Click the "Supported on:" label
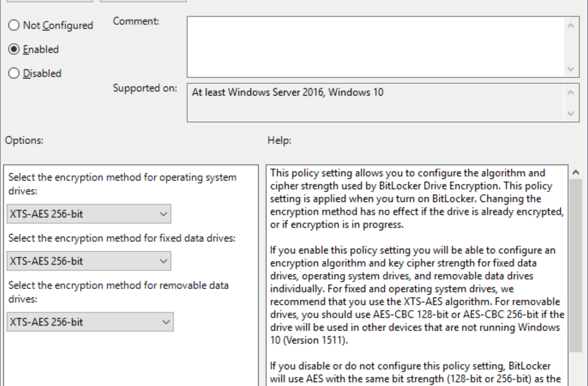Image resolution: width=588 pixels, height=386 pixels. (145, 89)
